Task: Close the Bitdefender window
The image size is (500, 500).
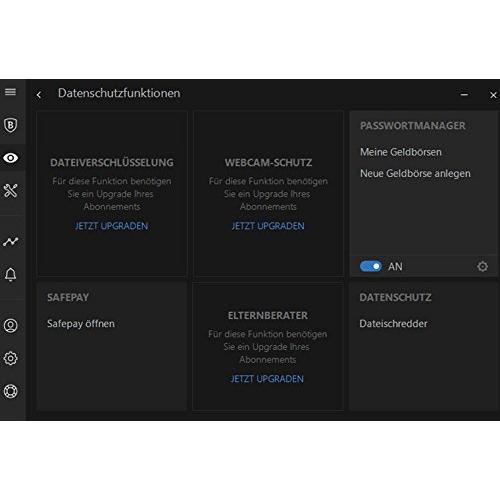Action: coord(493,95)
